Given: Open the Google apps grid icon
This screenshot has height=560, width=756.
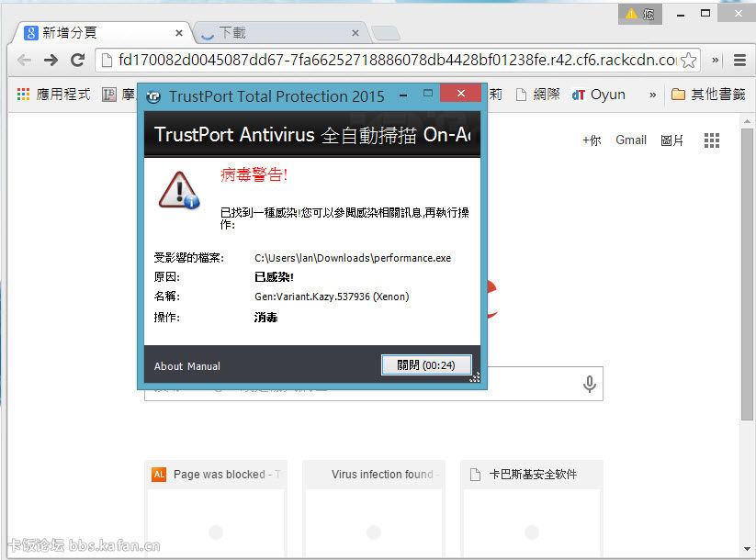Looking at the screenshot, I should pos(712,140).
